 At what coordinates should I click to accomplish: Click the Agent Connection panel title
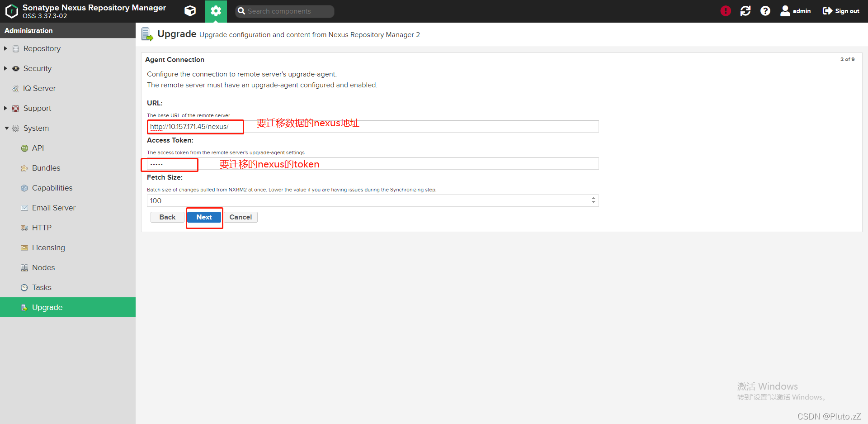pos(175,60)
